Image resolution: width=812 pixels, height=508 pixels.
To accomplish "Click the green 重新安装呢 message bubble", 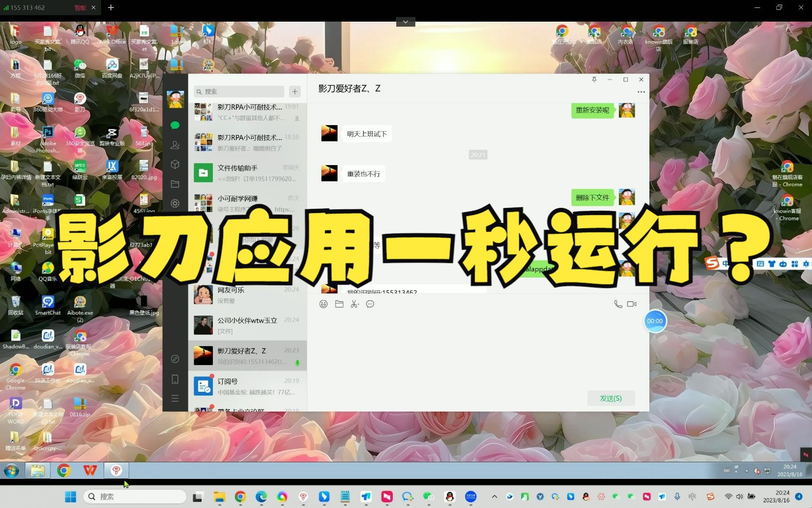I will click(593, 110).
